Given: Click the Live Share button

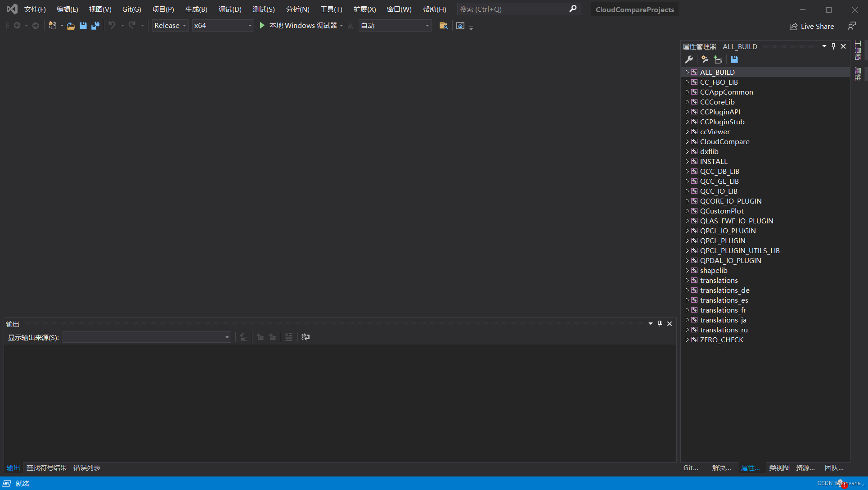Looking at the screenshot, I should (812, 26).
